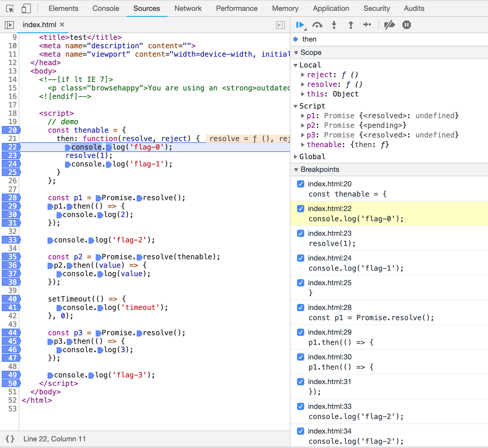Screen dimensions: 488x448
Task: Add a breakpoint on line number 26
Action: click(x=12, y=181)
